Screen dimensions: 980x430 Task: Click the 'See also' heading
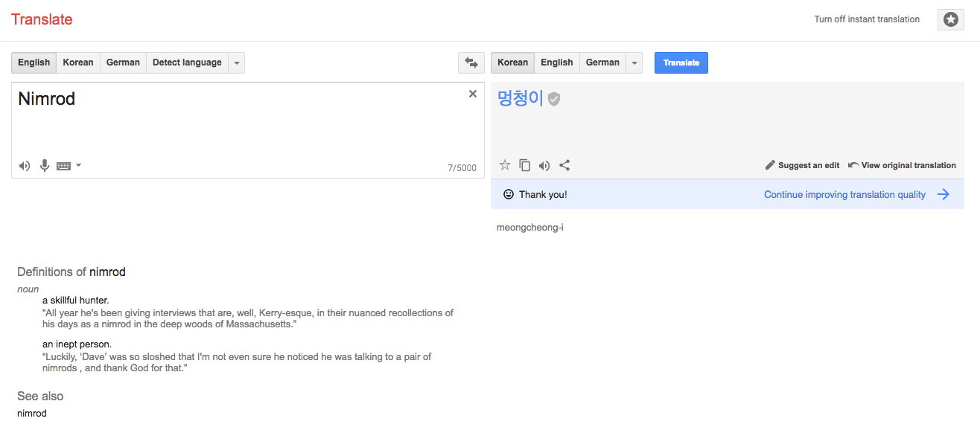pyautogui.click(x=40, y=396)
